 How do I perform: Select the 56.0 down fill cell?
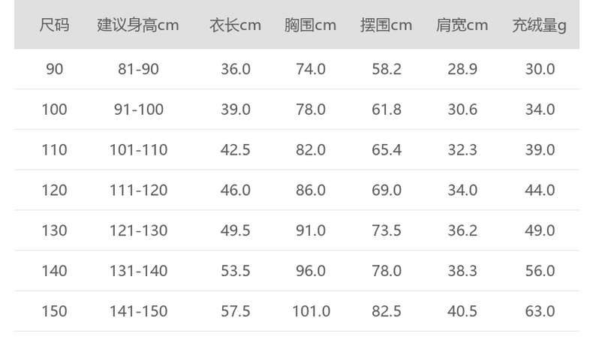pyautogui.click(x=539, y=271)
